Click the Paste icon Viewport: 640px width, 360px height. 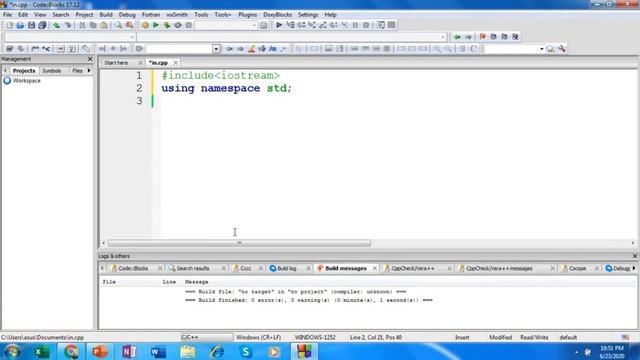coord(104,25)
